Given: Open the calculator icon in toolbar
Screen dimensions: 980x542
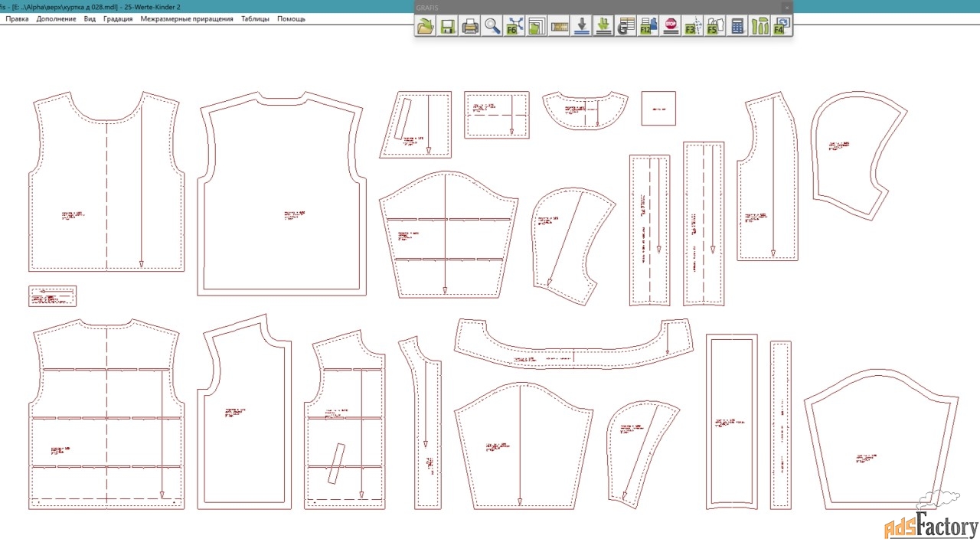Looking at the screenshot, I should pos(737,26).
